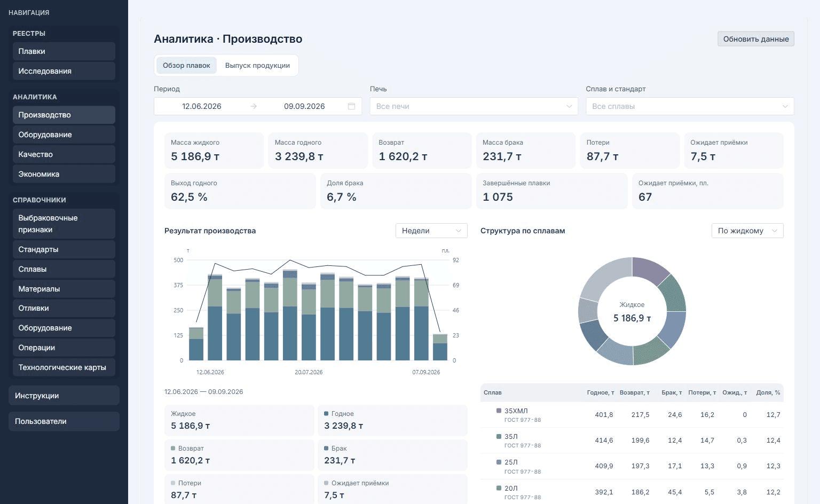Image resolution: width=820 pixels, height=504 pixels.
Task: Select the 35Л alloy table row
Action: coord(632,440)
